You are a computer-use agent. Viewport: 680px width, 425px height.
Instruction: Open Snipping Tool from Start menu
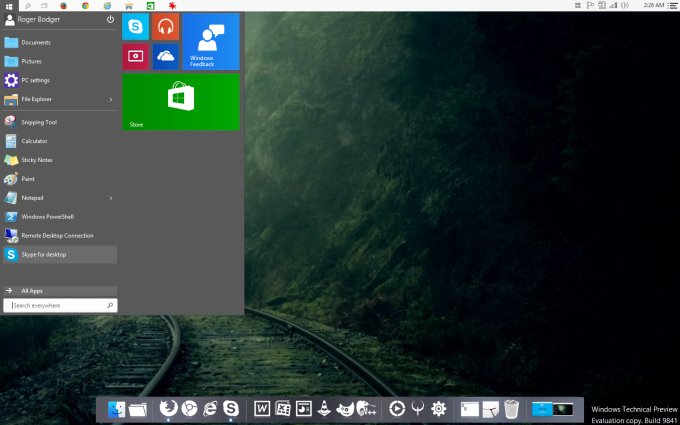tap(39, 122)
